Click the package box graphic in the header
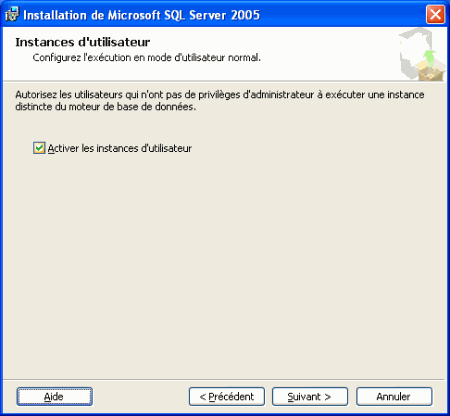Screen dimensions: 450x416 [431, 71]
